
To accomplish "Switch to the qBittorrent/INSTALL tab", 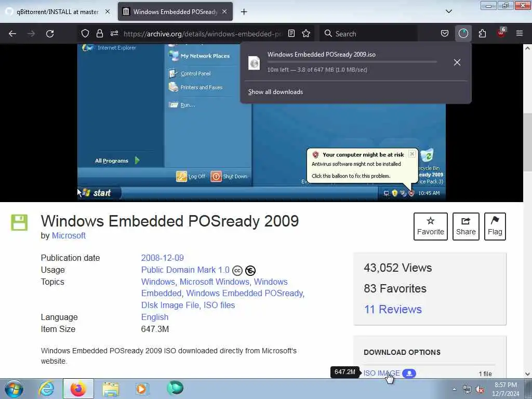I will (x=57, y=12).
